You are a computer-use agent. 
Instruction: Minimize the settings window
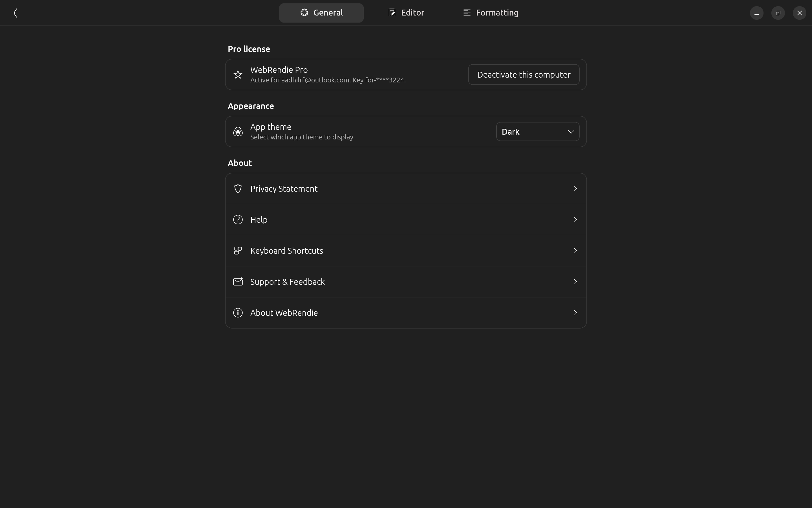[757, 13]
